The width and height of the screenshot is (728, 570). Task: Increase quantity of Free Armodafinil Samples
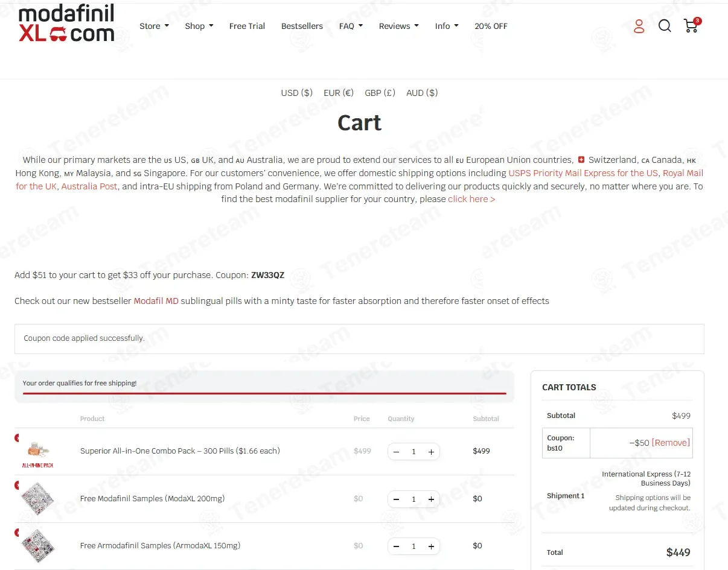pyautogui.click(x=431, y=546)
